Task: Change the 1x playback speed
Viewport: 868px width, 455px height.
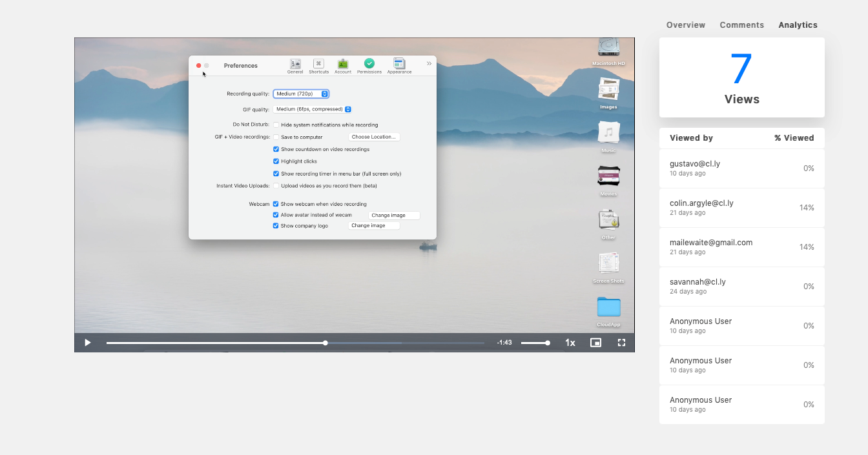Action: click(570, 343)
